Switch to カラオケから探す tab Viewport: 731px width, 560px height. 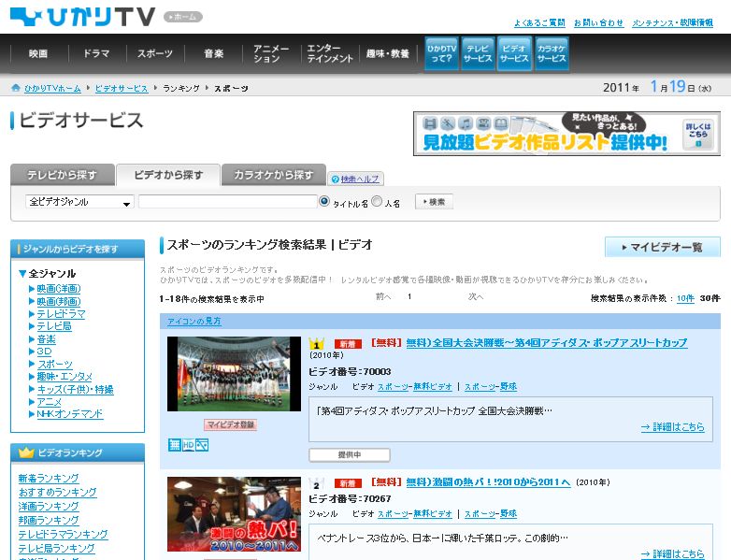tap(274, 175)
